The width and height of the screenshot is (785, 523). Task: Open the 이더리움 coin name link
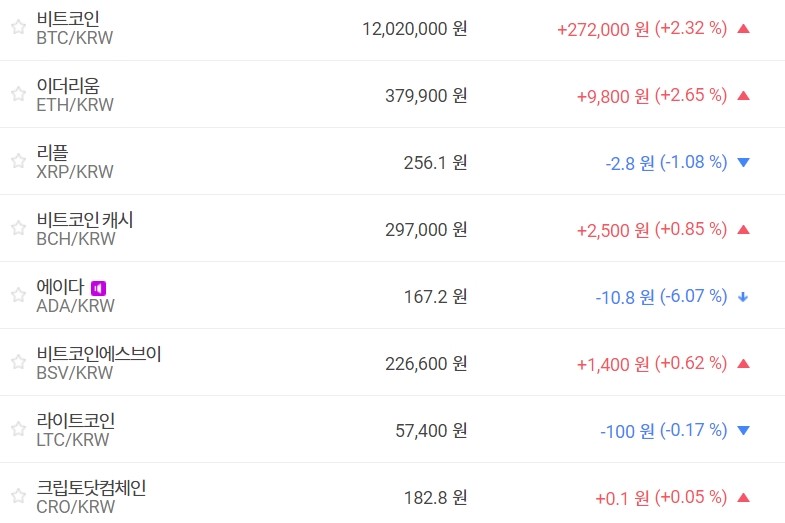[67, 85]
